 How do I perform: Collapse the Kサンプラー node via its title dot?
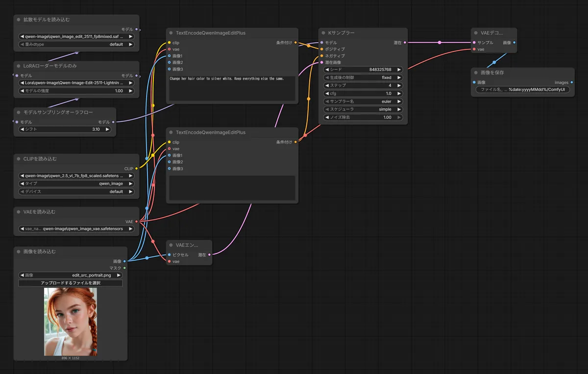coord(323,33)
